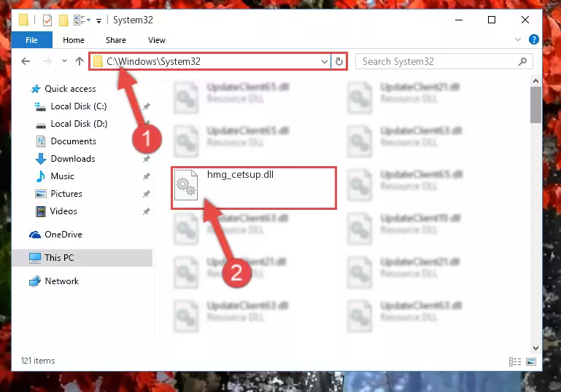Click the pin icon beside Pictures

pos(147,194)
